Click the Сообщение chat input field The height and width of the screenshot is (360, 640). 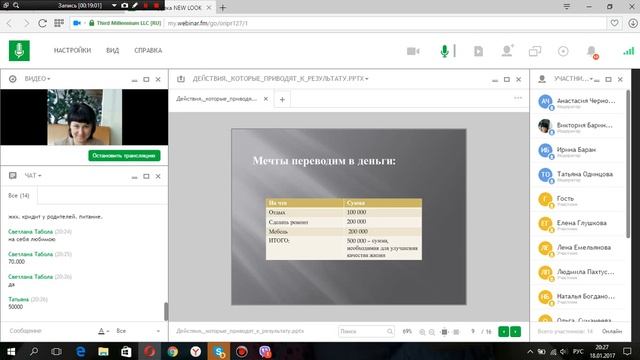[x=49, y=331]
